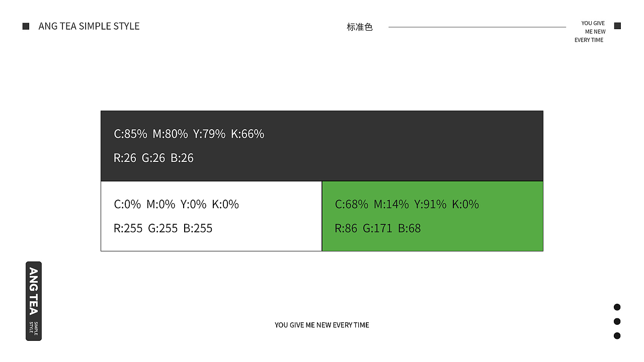The image size is (644, 362).
Task: Click the vertical ANG TEA badge
Action: tap(34, 301)
